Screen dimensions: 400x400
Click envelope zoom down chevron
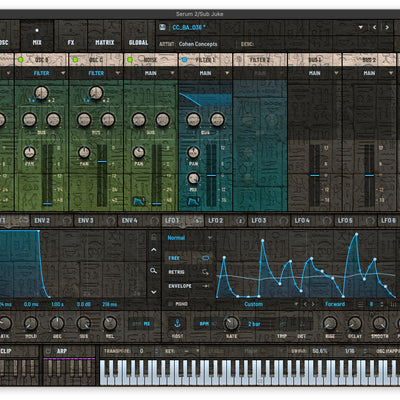[154, 292]
